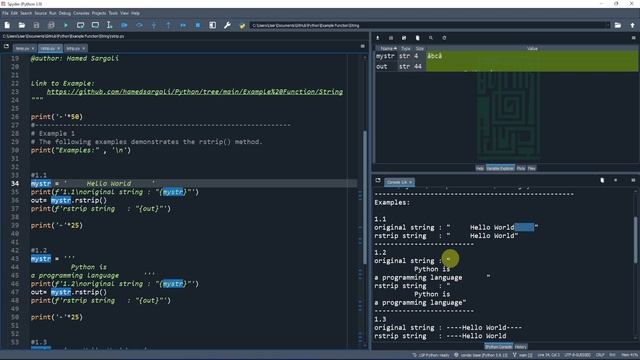Image resolution: width=640 pixels, height=360 pixels.
Task: Open editor pane options hamburger menu
Action: (x=362, y=47)
